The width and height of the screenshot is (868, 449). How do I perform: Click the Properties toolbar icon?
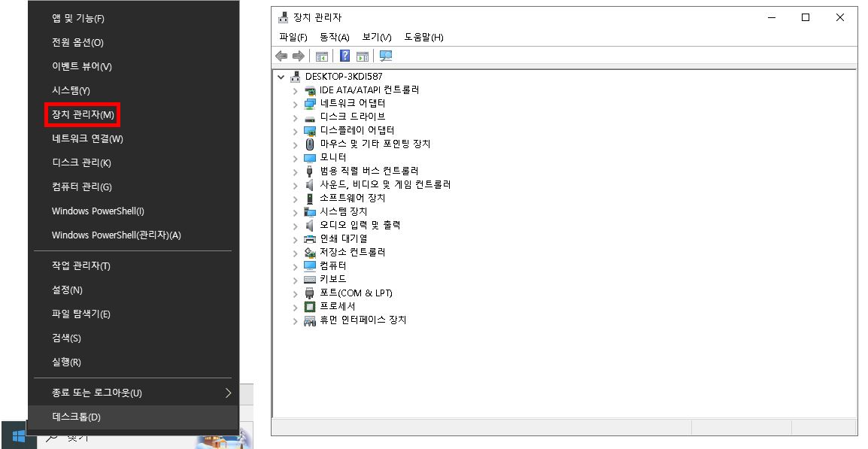[361, 55]
